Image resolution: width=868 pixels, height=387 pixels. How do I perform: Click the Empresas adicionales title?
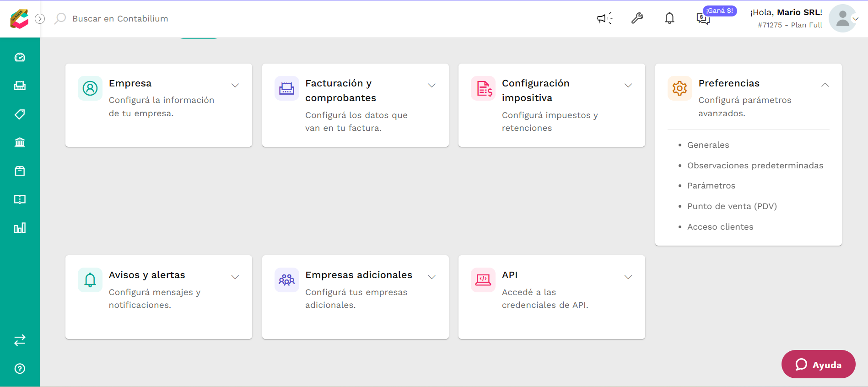359,275
